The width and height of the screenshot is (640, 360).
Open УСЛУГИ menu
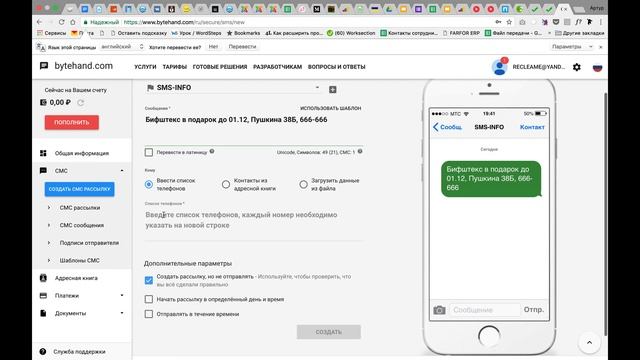pos(145,67)
